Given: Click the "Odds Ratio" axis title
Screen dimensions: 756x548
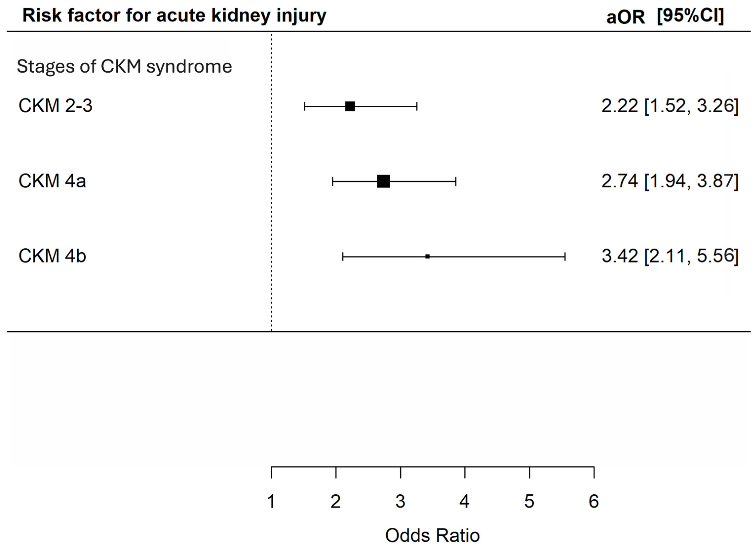Looking at the screenshot, I should pyautogui.click(x=432, y=536).
